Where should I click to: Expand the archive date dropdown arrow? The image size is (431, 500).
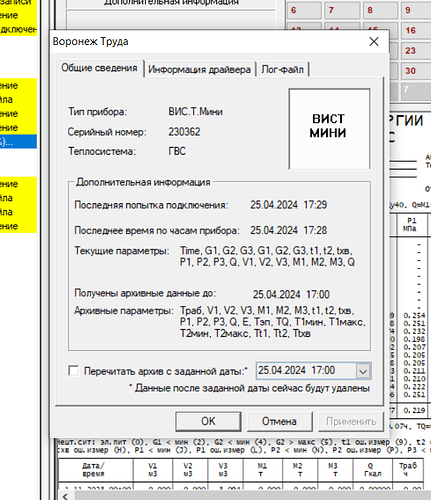pyautogui.click(x=363, y=371)
